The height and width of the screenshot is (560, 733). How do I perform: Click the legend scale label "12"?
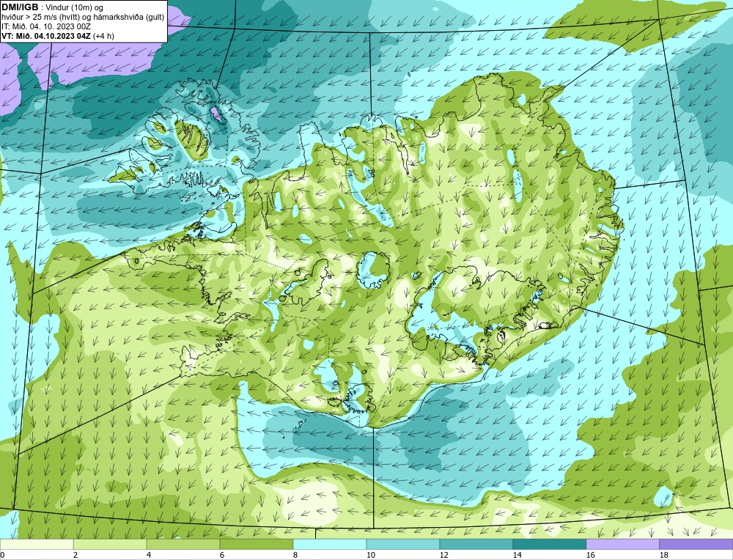click(x=443, y=555)
